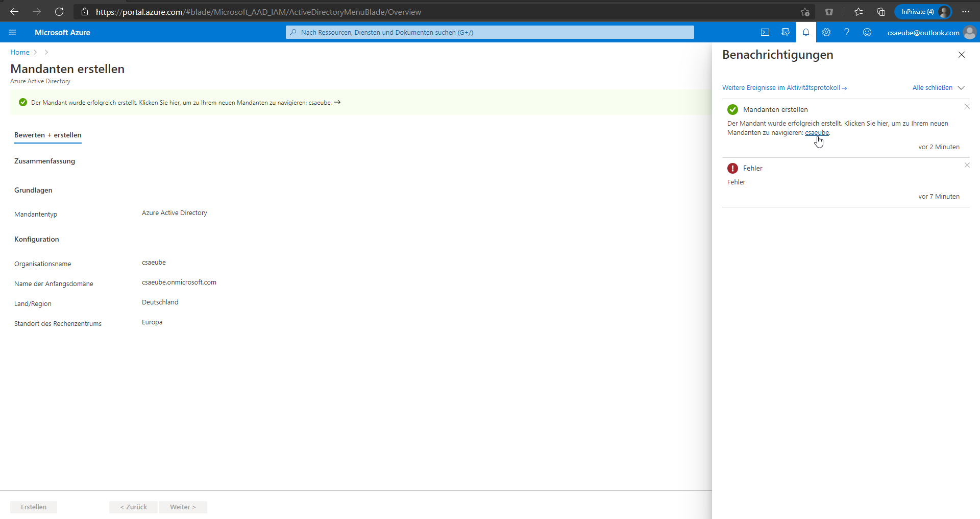Open the Feedback smiley icon

click(x=867, y=32)
